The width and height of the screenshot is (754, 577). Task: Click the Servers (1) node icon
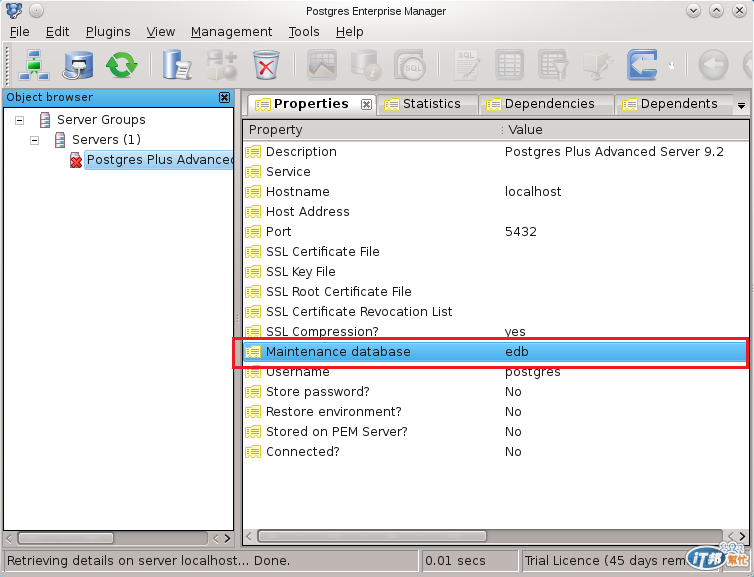tap(60, 140)
